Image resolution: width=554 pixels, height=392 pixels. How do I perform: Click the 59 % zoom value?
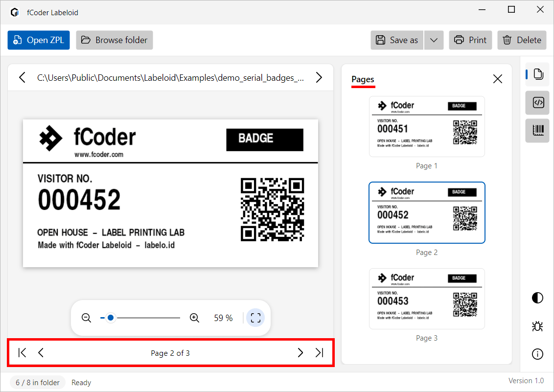pyautogui.click(x=223, y=318)
